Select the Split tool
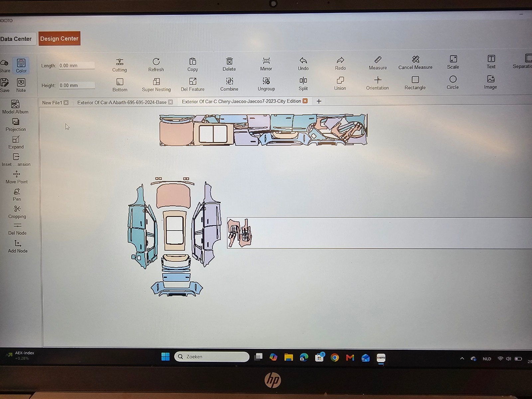Image resolution: width=532 pixels, height=399 pixels. 303,84
